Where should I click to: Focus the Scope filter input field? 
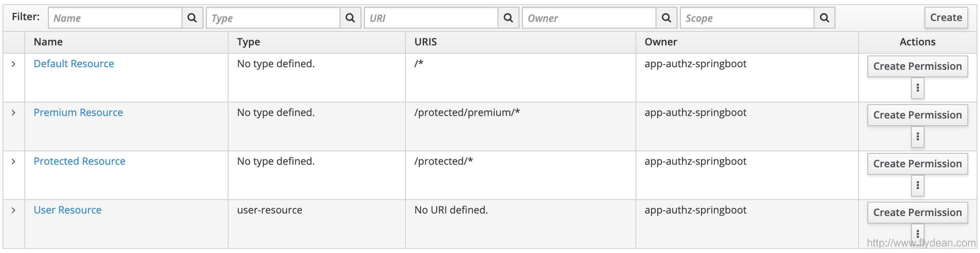tap(747, 18)
